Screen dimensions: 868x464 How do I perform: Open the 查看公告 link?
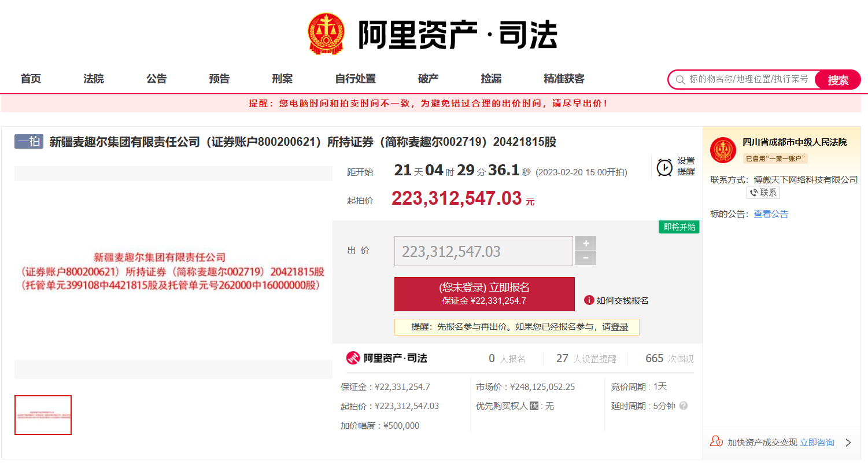pos(771,214)
